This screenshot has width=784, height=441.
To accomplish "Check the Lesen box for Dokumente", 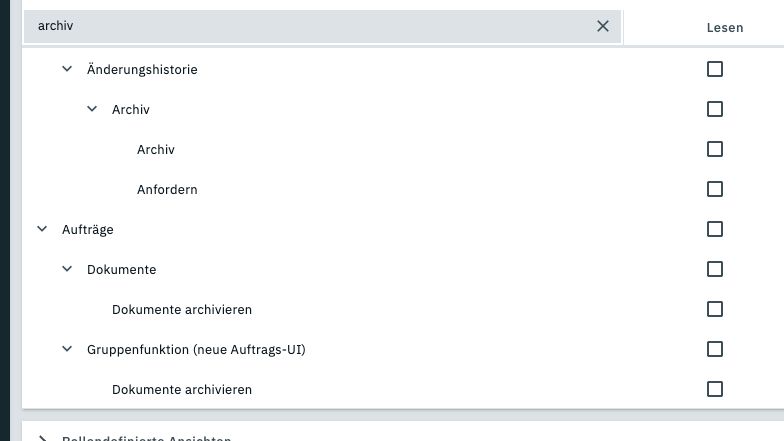I will [714, 269].
